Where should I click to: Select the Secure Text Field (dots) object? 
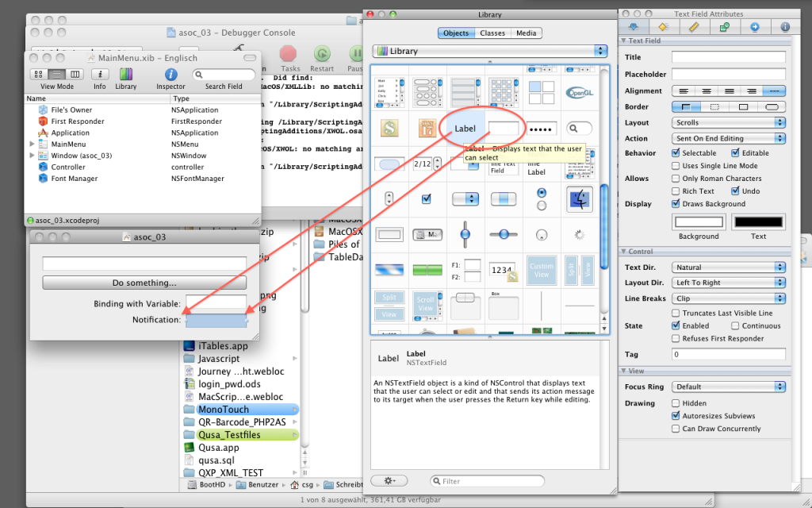click(x=541, y=129)
